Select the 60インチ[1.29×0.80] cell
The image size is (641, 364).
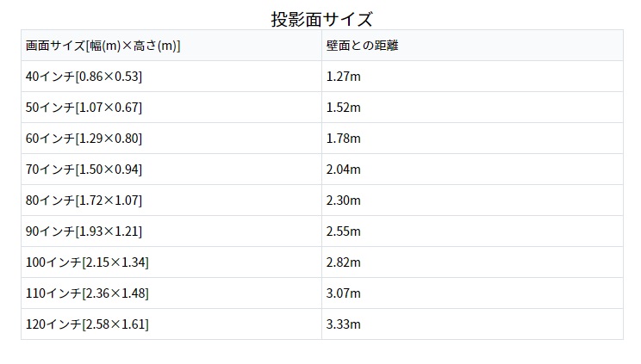tap(84, 139)
